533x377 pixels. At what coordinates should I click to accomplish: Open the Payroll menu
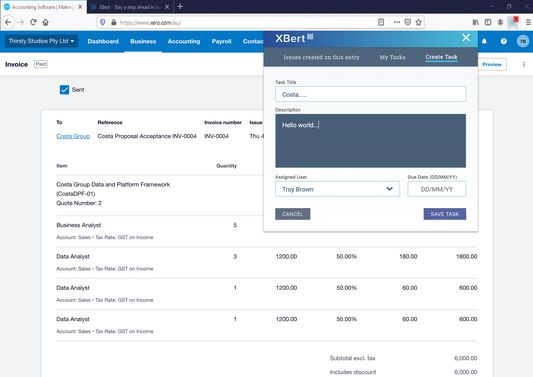221,41
